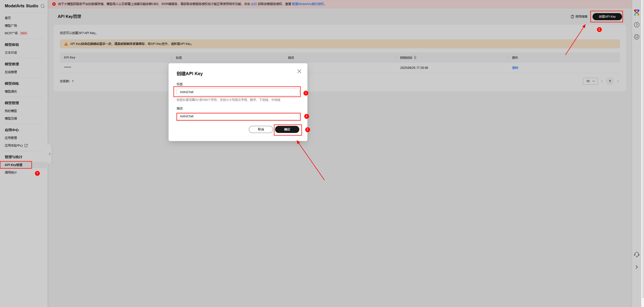Open the colorful assistant icon

(637, 13)
